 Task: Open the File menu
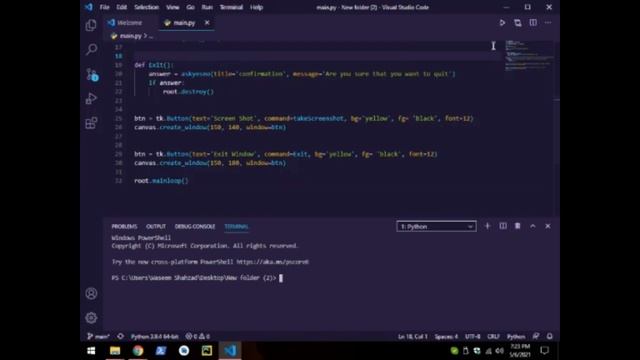[104, 7]
